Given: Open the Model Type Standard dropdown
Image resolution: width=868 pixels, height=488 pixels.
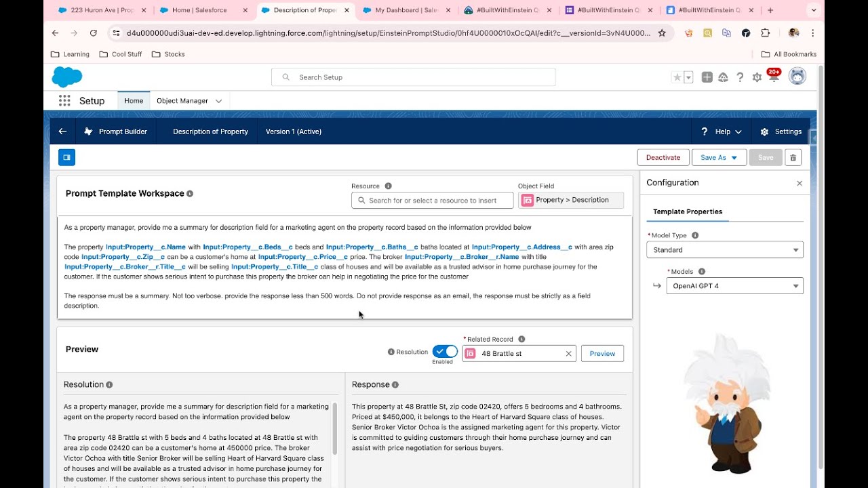Looking at the screenshot, I should click(725, 249).
